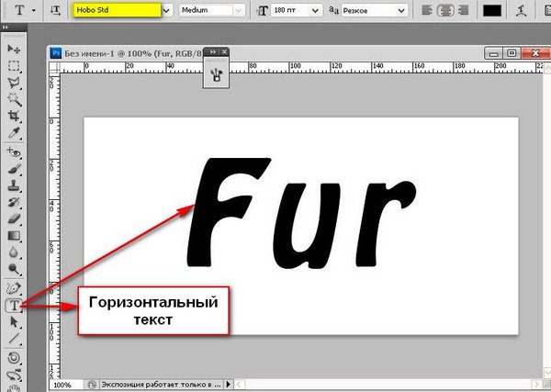551x392 pixels.
Task: Click vertical scrollbar down arrow
Action: point(547,373)
